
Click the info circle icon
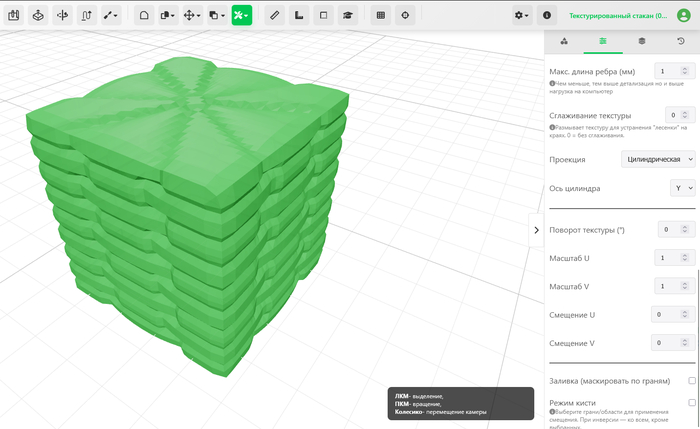tap(547, 15)
